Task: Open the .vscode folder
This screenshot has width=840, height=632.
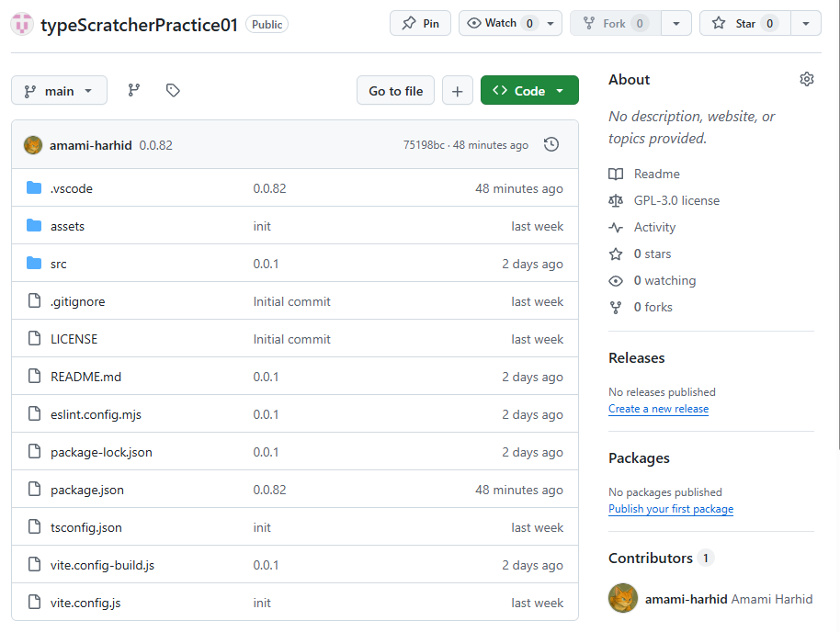Action: [72, 188]
